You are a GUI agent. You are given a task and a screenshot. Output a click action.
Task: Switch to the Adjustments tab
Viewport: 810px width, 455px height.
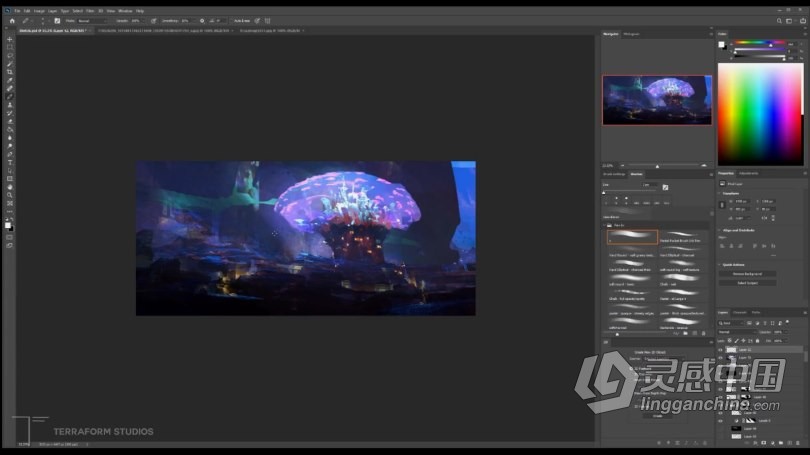[748, 173]
